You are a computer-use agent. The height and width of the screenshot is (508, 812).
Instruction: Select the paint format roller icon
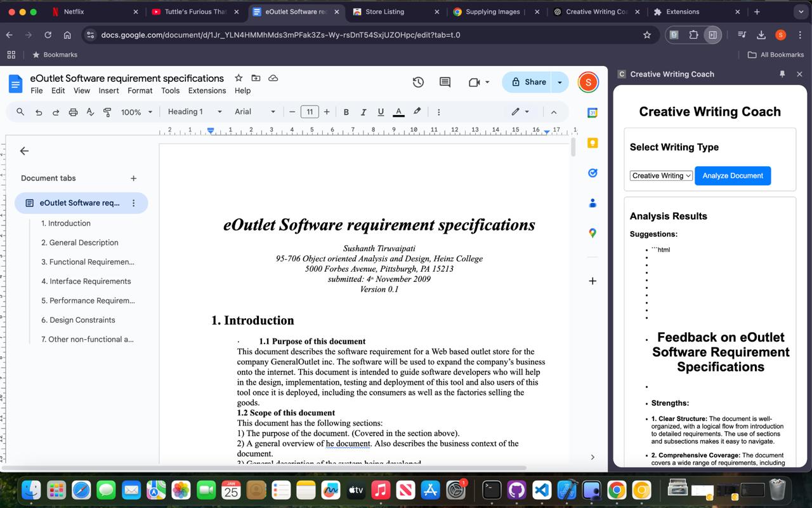pos(107,112)
